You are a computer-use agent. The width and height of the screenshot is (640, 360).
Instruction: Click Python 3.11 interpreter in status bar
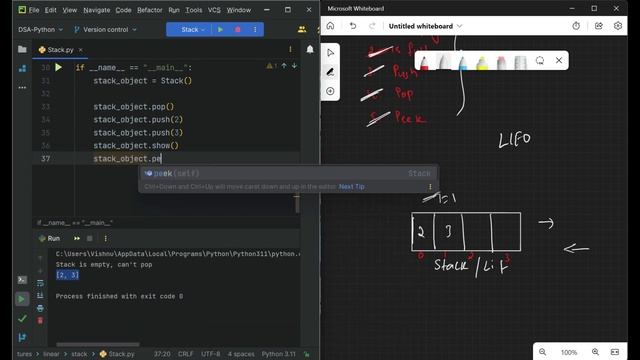278,354
